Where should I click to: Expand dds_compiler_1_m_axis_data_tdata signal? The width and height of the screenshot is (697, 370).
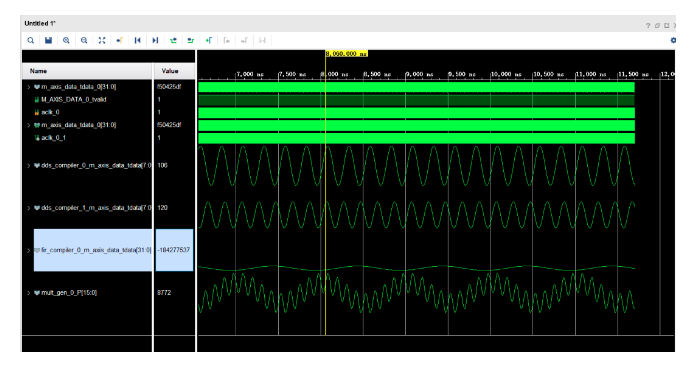[29, 208]
